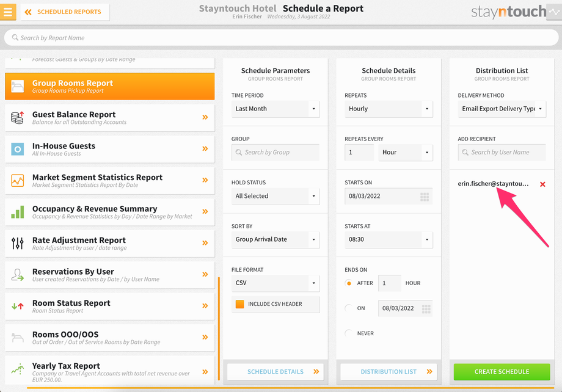Select the Ends On 'On' radio button
The width and height of the screenshot is (562, 392).
tap(348, 308)
